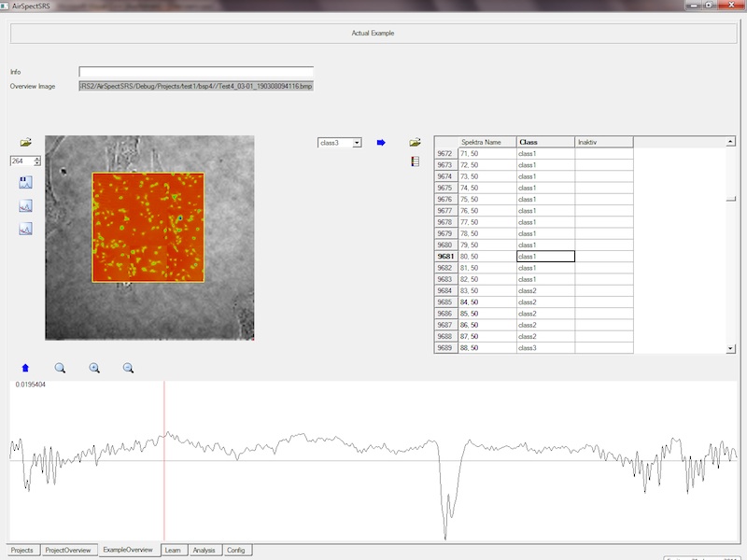Switch to the Projects tab
The width and height of the screenshot is (747, 560).
[21, 551]
